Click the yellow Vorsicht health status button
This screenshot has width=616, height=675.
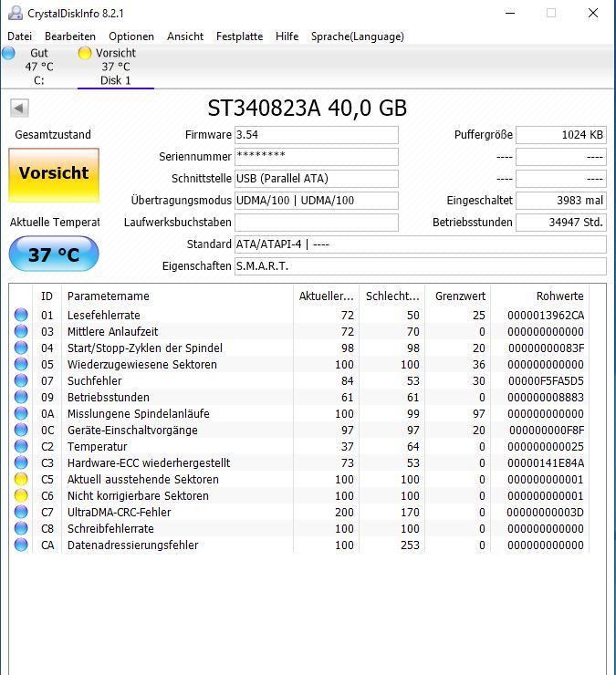[x=54, y=175]
